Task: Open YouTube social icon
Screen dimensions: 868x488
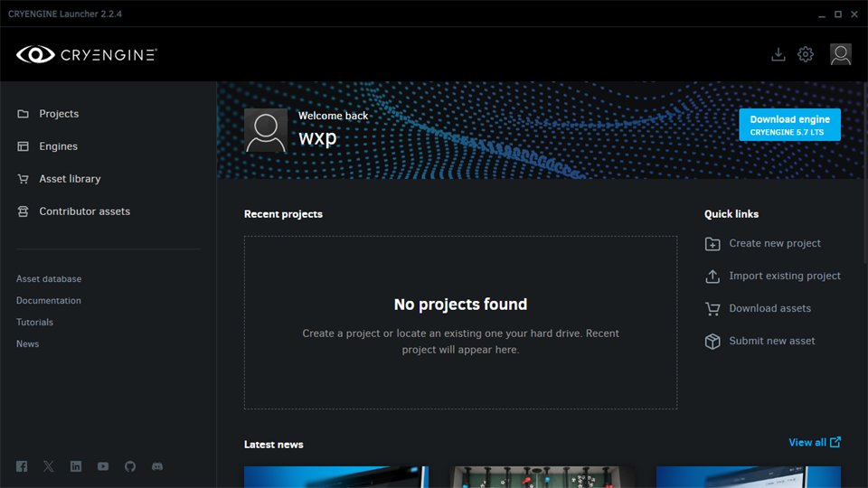Action: tap(103, 466)
